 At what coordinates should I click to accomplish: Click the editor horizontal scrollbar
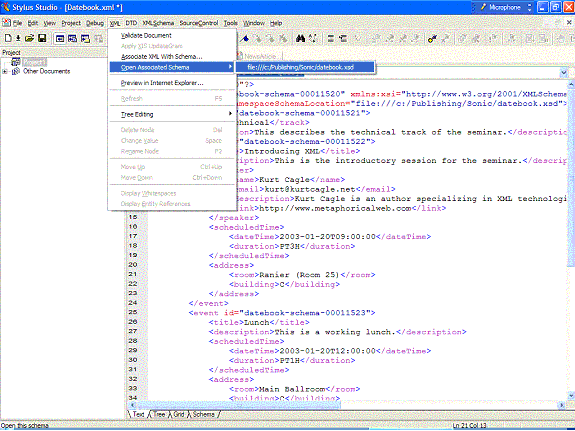346,405
